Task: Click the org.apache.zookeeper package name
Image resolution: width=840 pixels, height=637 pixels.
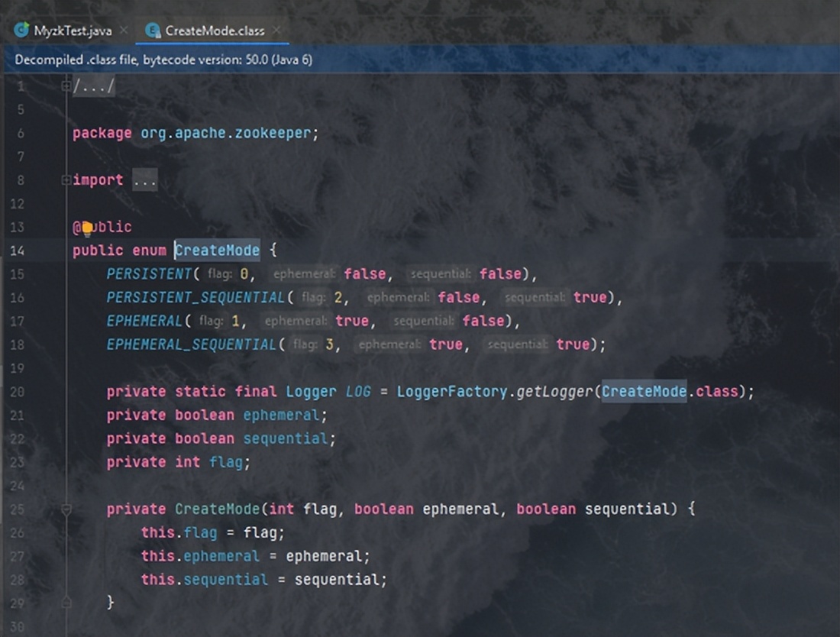Action: 225,133
